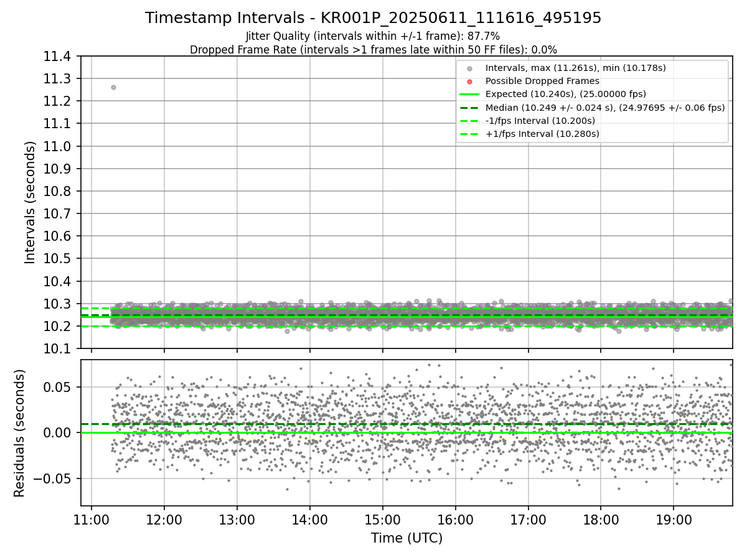The image size is (747, 560).
Task: Click y-axis tick label '11.1'
Action: (59, 124)
